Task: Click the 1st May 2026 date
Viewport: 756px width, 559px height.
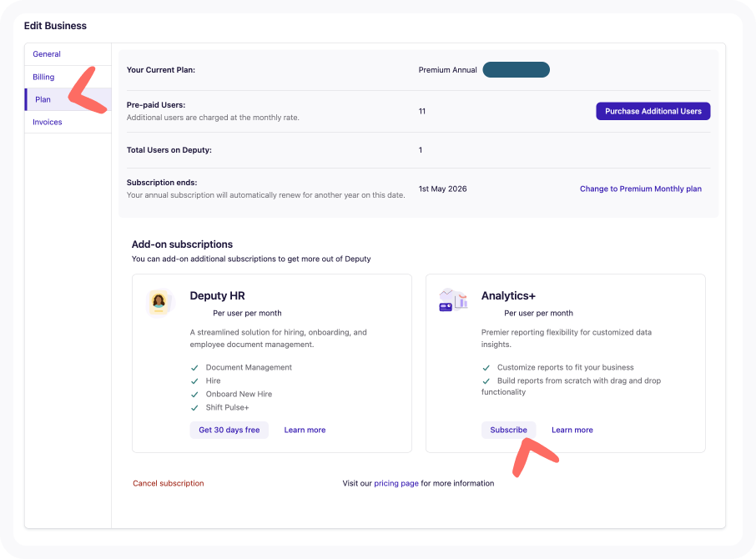Action: [442, 189]
